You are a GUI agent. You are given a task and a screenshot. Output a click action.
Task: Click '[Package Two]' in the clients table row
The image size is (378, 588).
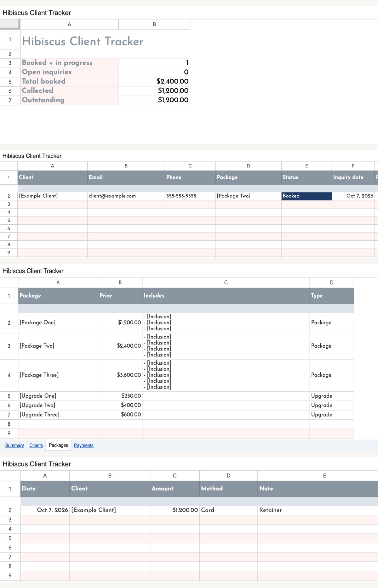click(x=248, y=196)
